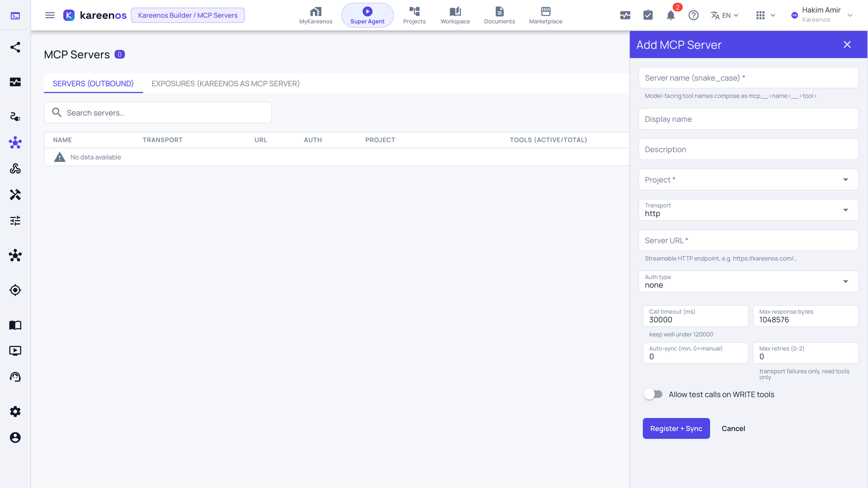Open the support agent sidebar icon

pyautogui.click(x=15, y=377)
